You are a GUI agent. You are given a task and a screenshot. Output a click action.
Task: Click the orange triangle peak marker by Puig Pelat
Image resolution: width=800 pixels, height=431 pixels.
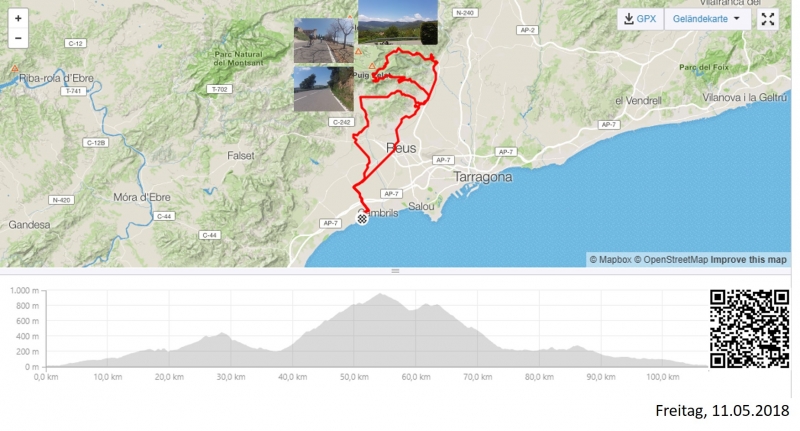coord(372,66)
